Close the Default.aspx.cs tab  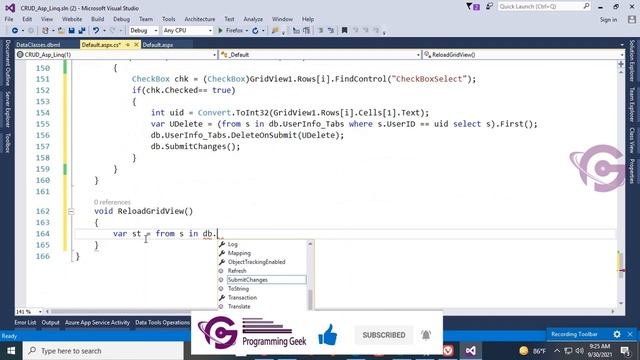[x=136, y=44]
